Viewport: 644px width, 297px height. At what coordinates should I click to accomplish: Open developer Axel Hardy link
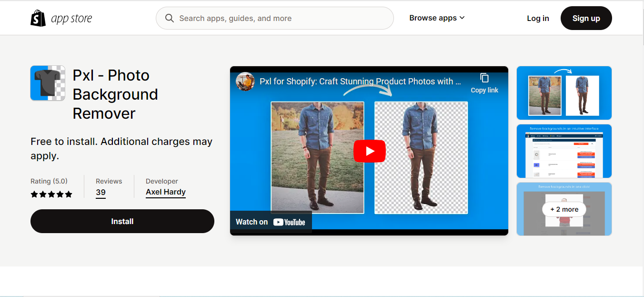pos(166,192)
